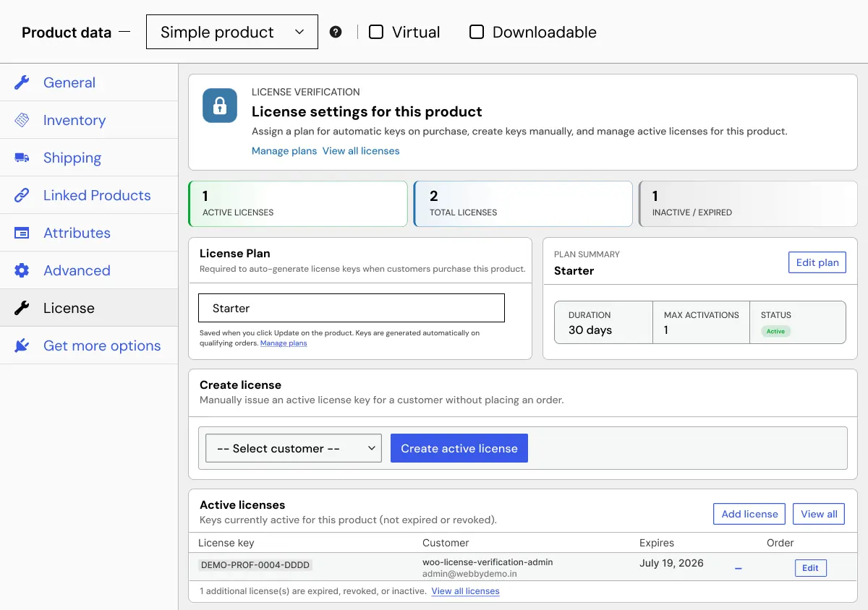Click the License wrench icon
The width and height of the screenshot is (868, 610).
[x=22, y=308]
